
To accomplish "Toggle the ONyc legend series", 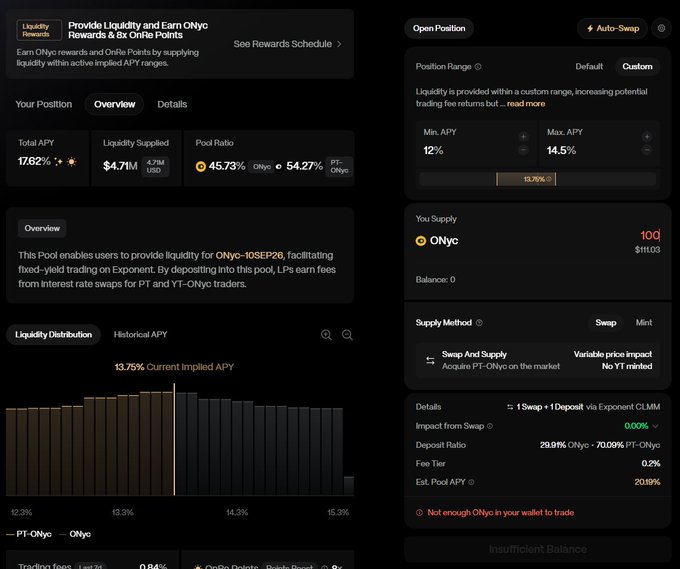I will pos(75,534).
